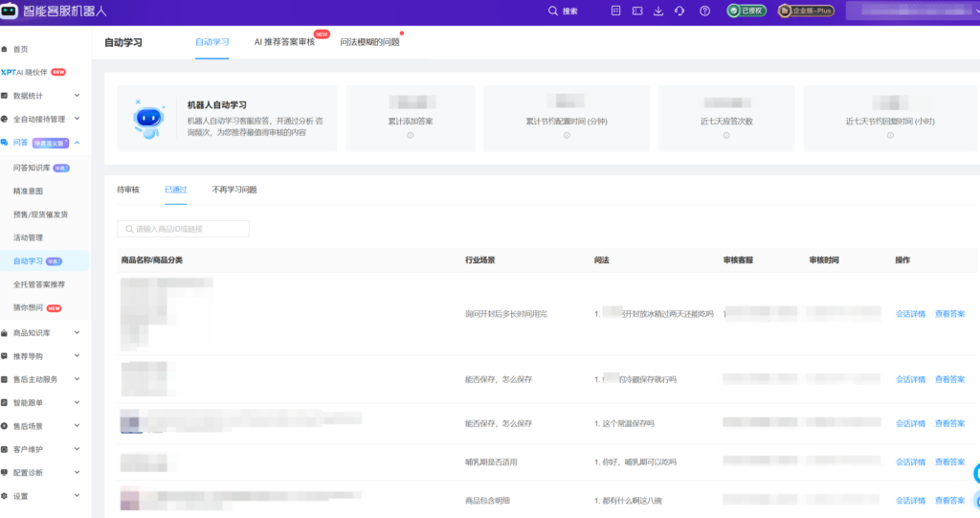This screenshot has width=980, height=518.
Task: Open the document list icon in header
Action: (x=615, y=11)
